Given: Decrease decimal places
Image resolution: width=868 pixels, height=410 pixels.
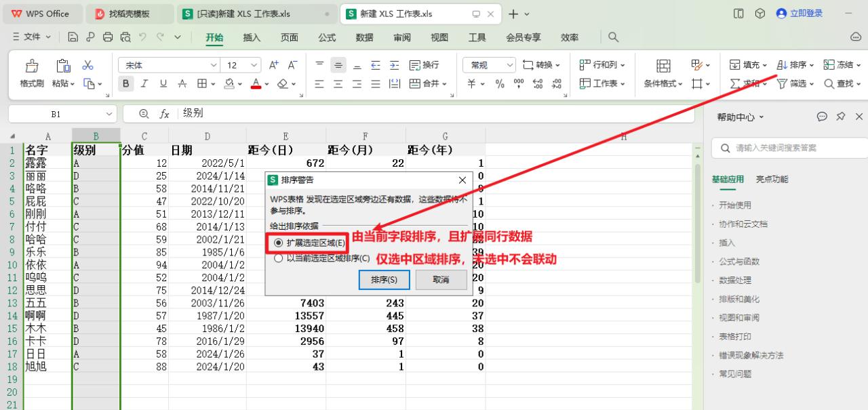Looking at the screenshot, I should coord(557,83).
